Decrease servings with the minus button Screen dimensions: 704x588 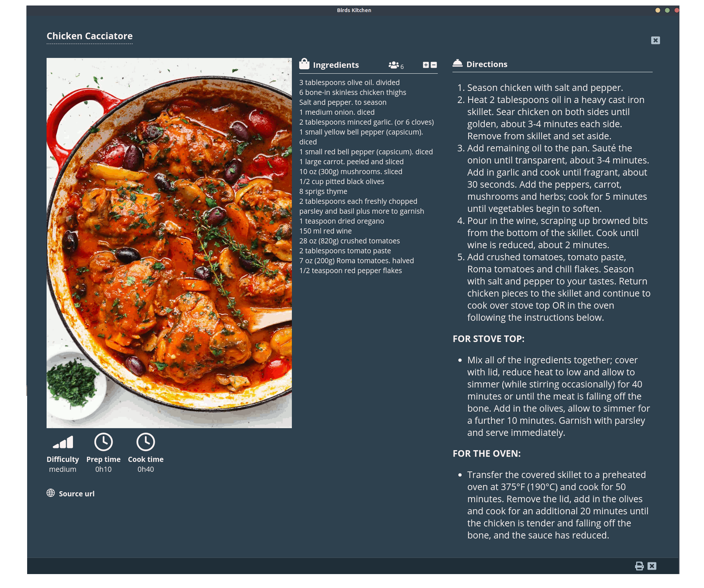click(434, 65)
